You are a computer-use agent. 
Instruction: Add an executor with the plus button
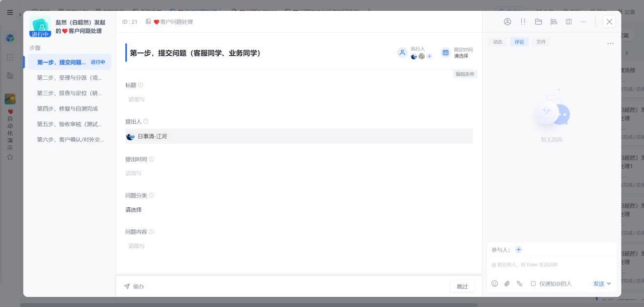pyautogui.click(x=429, y=56)
